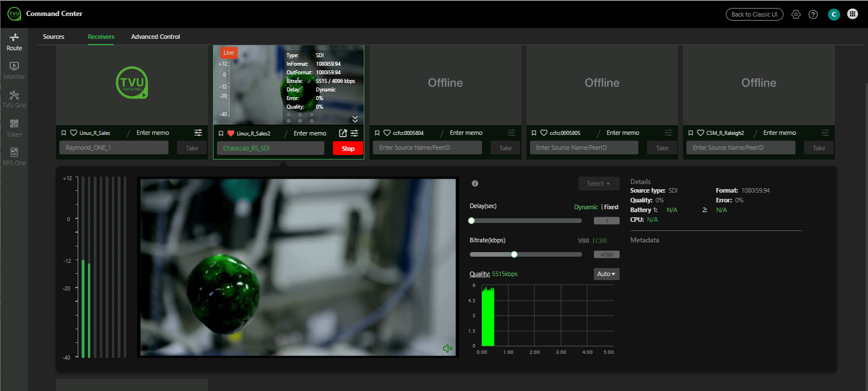868x391 pixels.
Task: Click the Bitrate slider handle
Action: [x=514, y=254]
